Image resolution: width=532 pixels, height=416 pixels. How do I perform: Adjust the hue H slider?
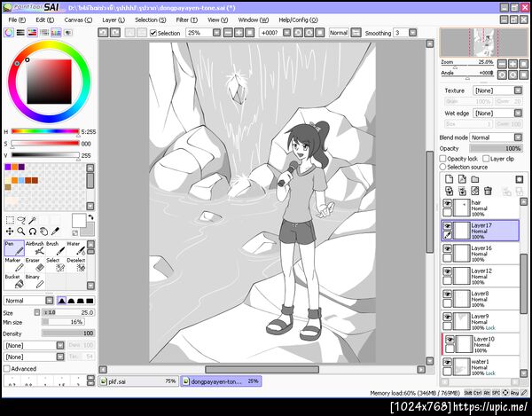pyautogui.click(x=45, y=131)
